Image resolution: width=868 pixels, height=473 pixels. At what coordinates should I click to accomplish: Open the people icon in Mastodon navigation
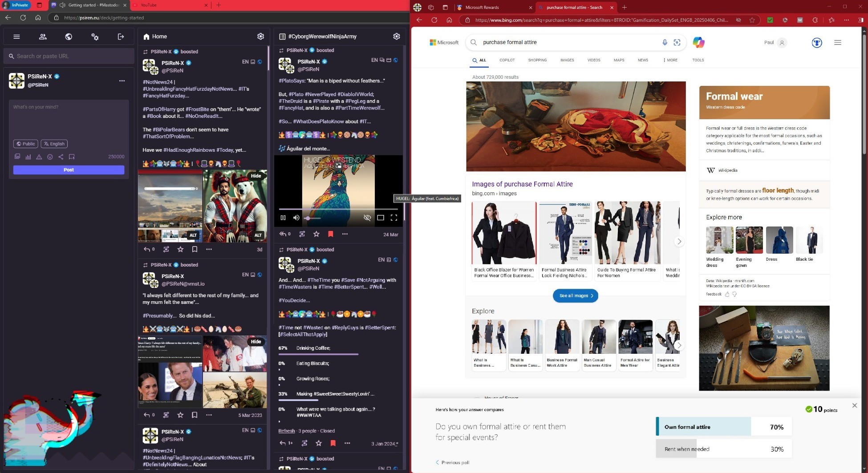43,37
